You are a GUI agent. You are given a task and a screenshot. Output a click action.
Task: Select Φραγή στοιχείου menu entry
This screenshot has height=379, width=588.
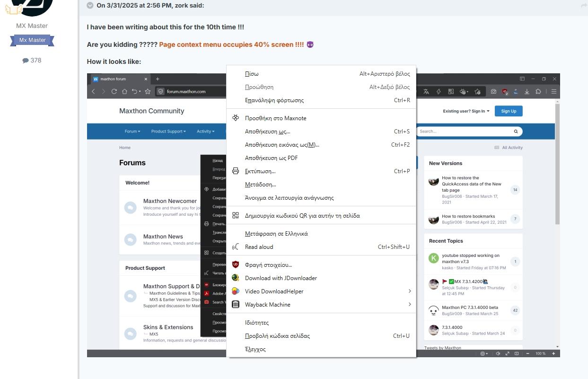[322, 265]
